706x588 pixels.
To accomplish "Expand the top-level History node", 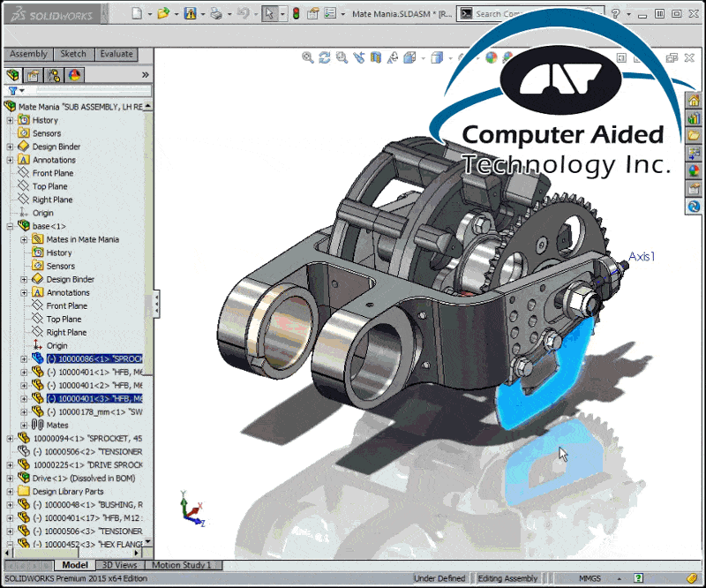I will pos(10,120).
